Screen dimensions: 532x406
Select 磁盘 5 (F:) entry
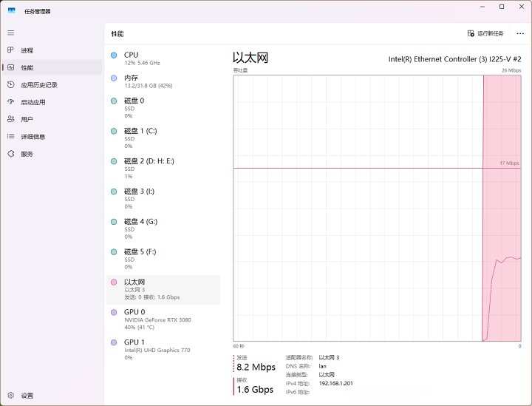[x=163, y=259]
